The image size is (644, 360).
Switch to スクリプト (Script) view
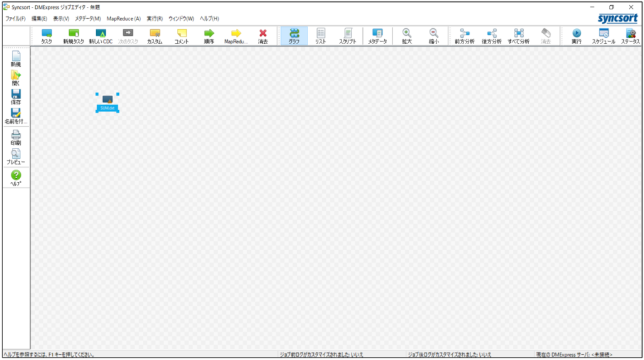(x=348, y=36)
